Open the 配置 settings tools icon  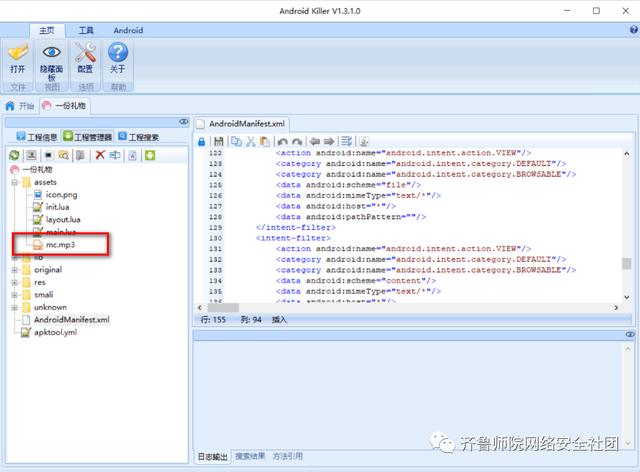coord(85,52)
